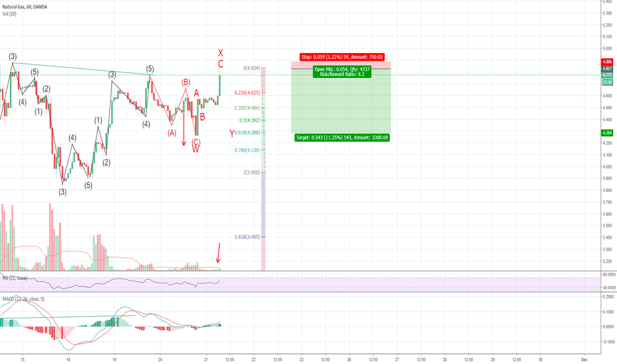Select the Fibonacci 0.5(4.392) level label
The height and width of the screenshot is (364, 617).
250,120
